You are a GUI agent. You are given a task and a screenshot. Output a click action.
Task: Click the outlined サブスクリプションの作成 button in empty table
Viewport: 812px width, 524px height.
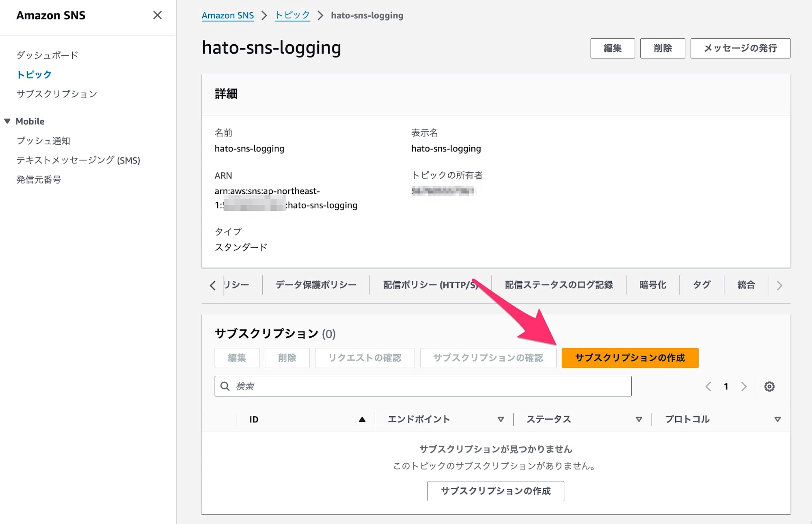[x=496, y=491]
